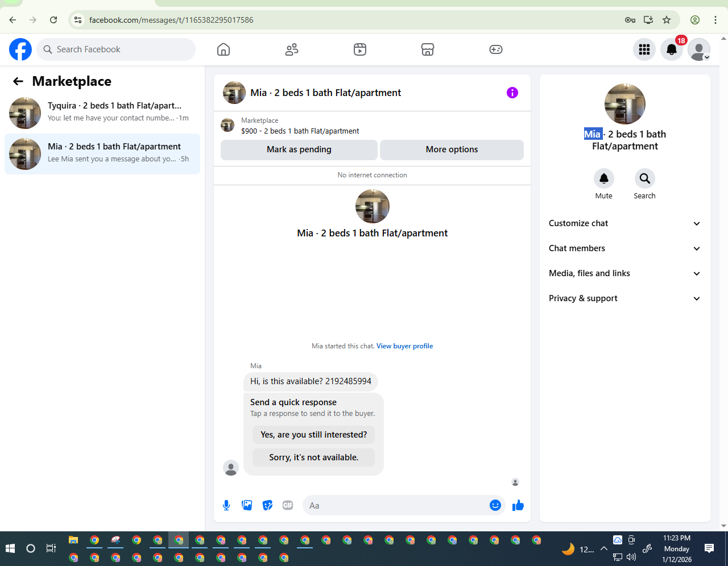Open the Gaming controller icon

pos(496,49)
